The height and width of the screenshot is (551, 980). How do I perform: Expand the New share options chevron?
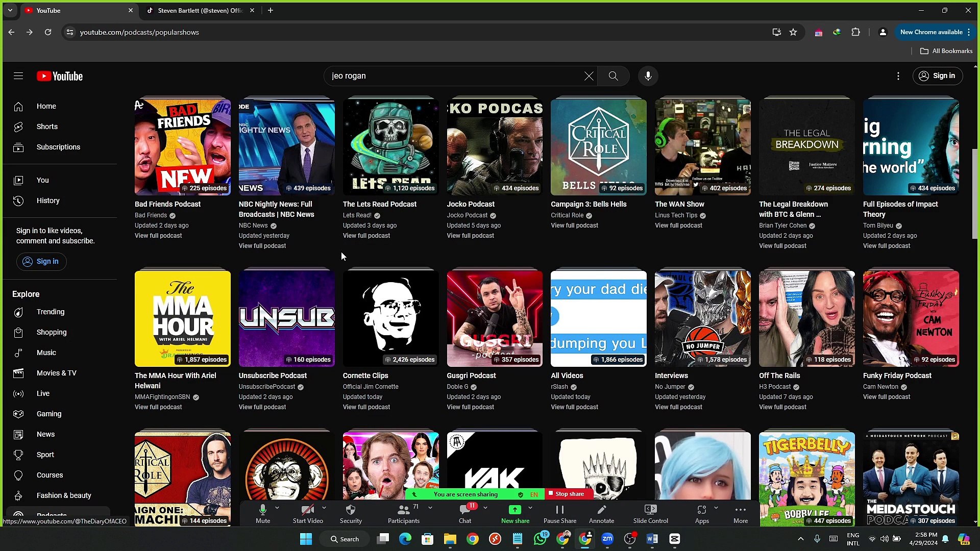(x=531, y=508)
